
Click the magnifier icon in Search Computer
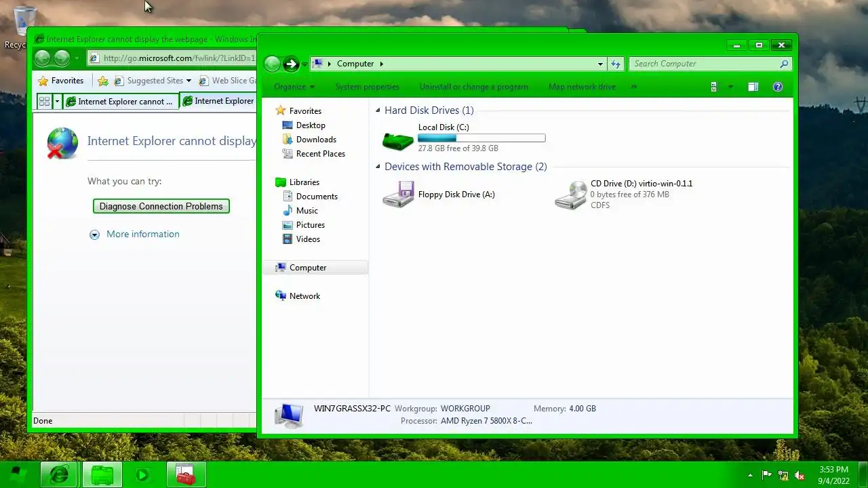click(x=785, y=64)
